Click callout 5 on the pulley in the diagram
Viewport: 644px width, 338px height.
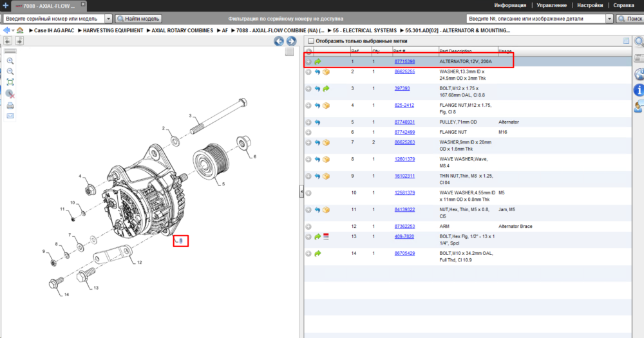[223, 184]
